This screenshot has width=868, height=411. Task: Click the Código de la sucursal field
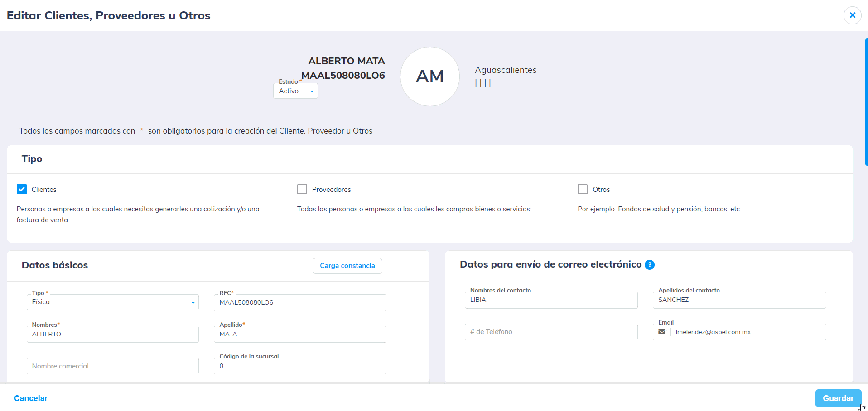pos(299,366)
